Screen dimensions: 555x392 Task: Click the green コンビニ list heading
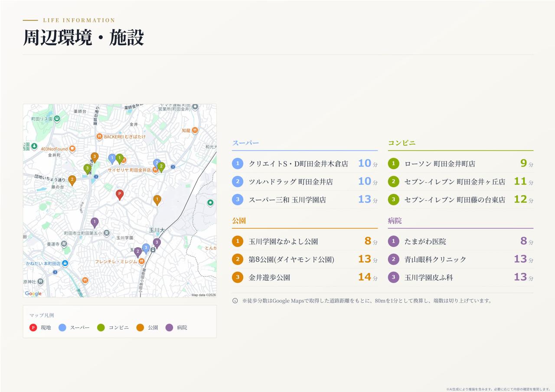coord(402,143)
